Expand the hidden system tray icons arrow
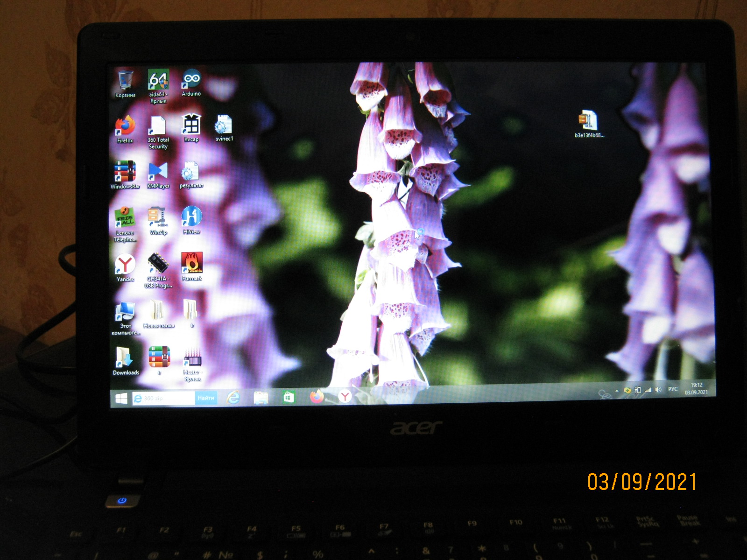 point(617,391)
